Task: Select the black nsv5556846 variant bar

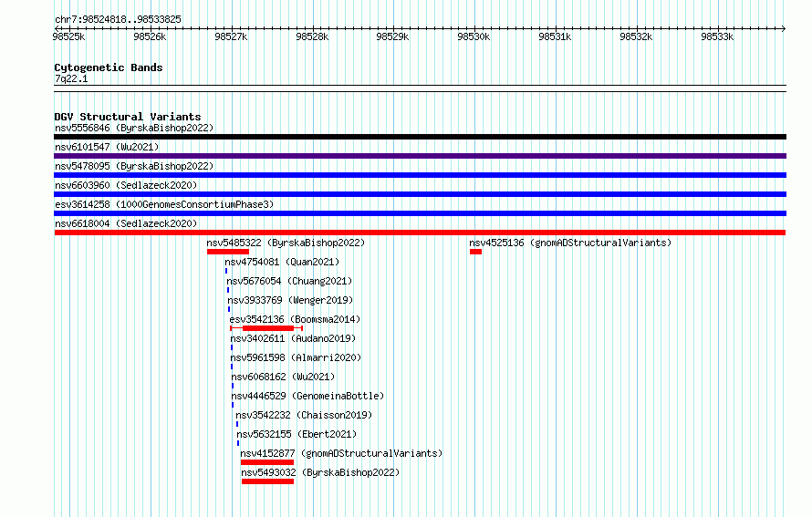Action: click(420, 137)
